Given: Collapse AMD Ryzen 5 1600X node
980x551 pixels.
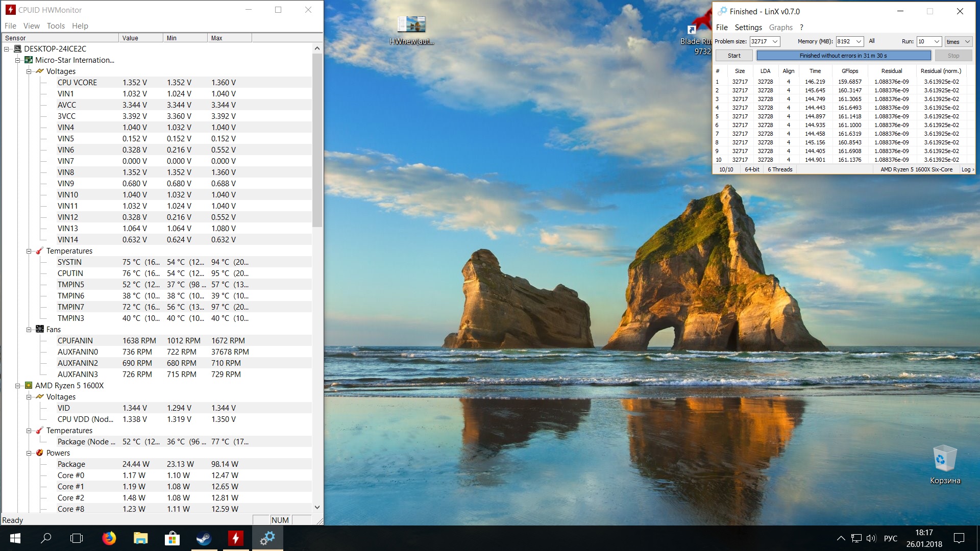Looking at the screenshot, I should click(18, 386).
